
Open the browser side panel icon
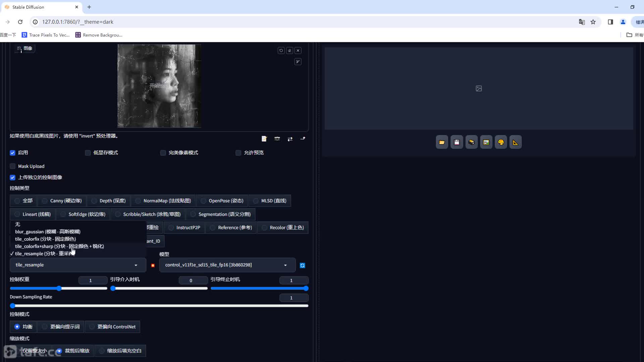(x=610, y=22)
